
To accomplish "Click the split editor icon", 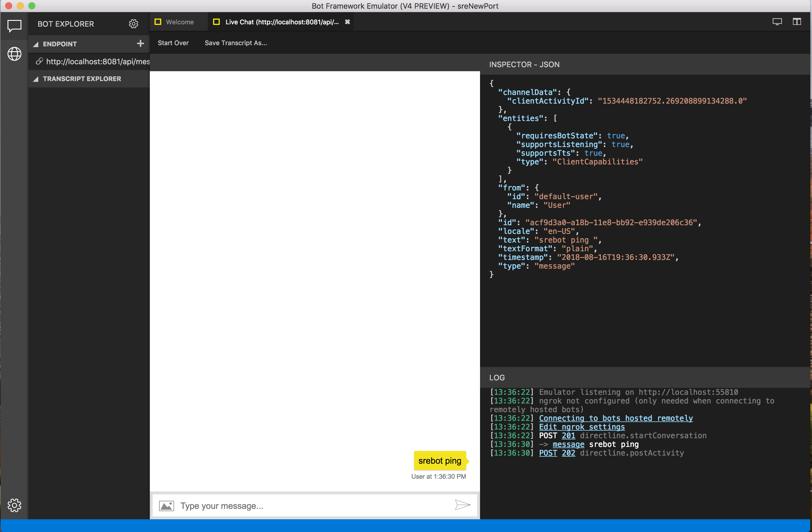I will 797,22.
